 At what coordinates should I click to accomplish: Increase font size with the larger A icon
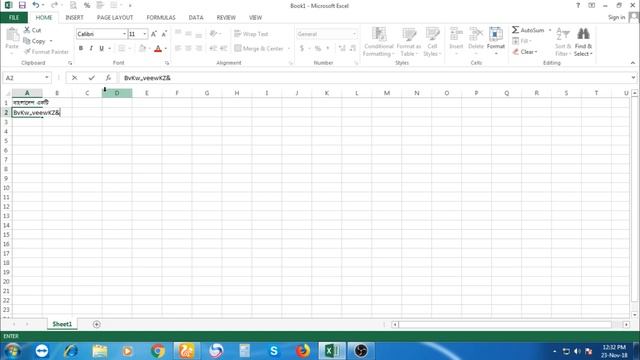[x=154, y=34]
